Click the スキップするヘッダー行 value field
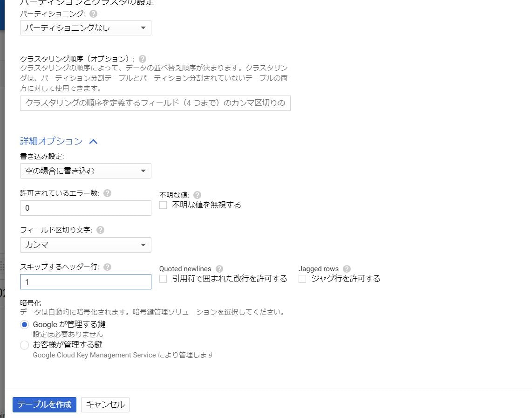The height and width of the screenshot is (418, 532). [85, 281]
